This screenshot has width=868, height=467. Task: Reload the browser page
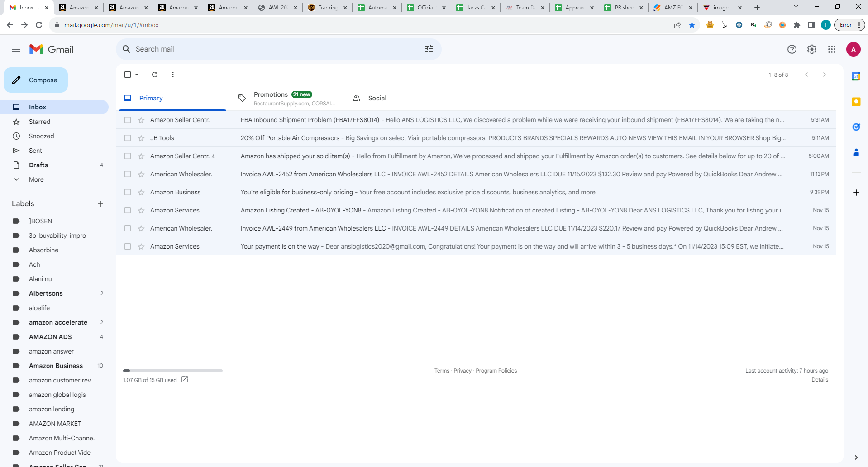(39, 25)
